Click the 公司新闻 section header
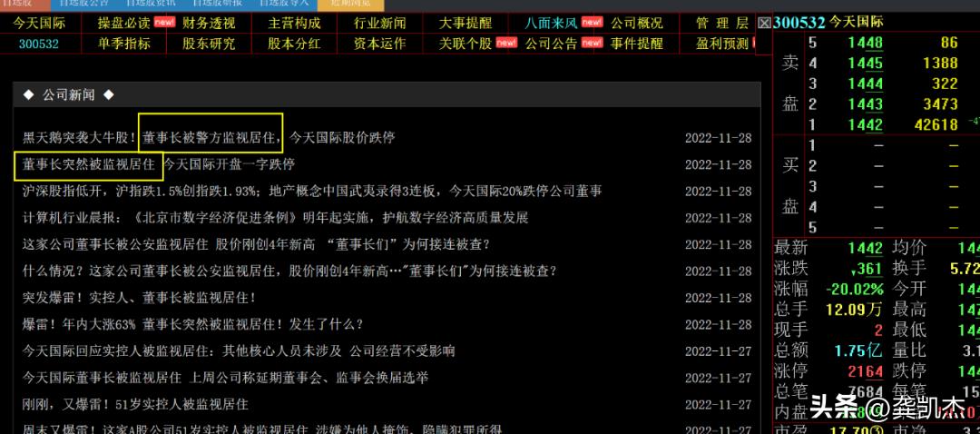 click(x=68, y=95)
